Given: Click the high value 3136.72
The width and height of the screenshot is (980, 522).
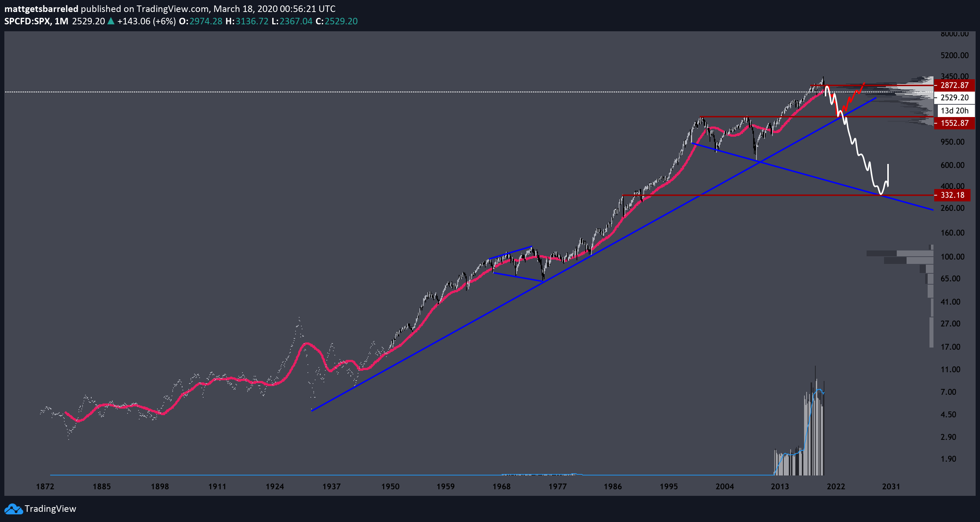Looking at the screenshot, I should [252, 21].
